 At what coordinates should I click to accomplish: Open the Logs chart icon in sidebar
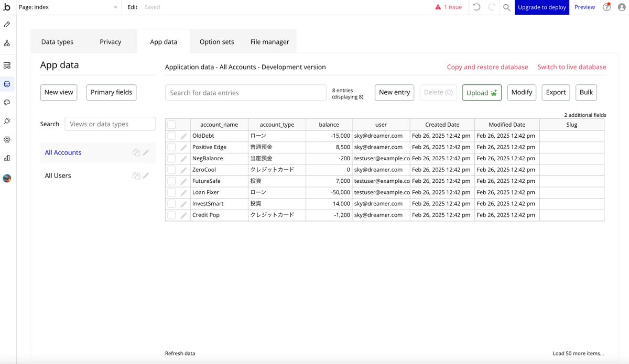[7, 158]
